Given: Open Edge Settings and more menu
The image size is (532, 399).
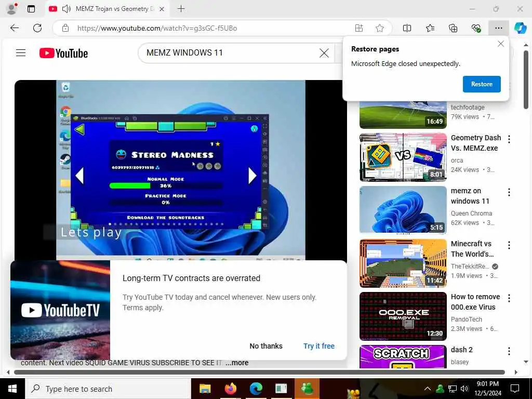Looking at the screenshot, I should [498, 28].
